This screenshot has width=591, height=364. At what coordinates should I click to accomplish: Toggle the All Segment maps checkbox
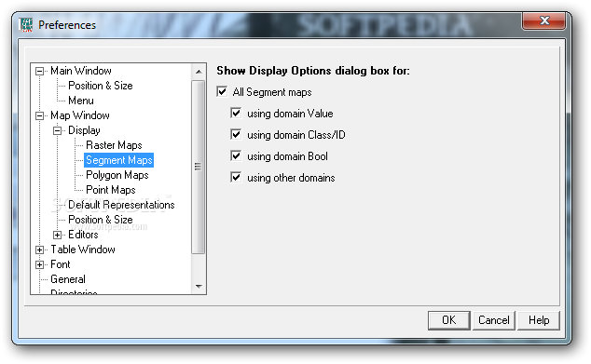[222, 91]
